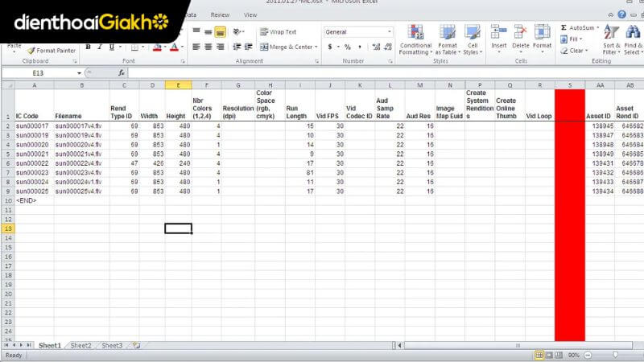Image resolution: width=644 pixels, height=362 pixels.
Task: Open Alignment dialog launcher
Action: coord(316,61)
